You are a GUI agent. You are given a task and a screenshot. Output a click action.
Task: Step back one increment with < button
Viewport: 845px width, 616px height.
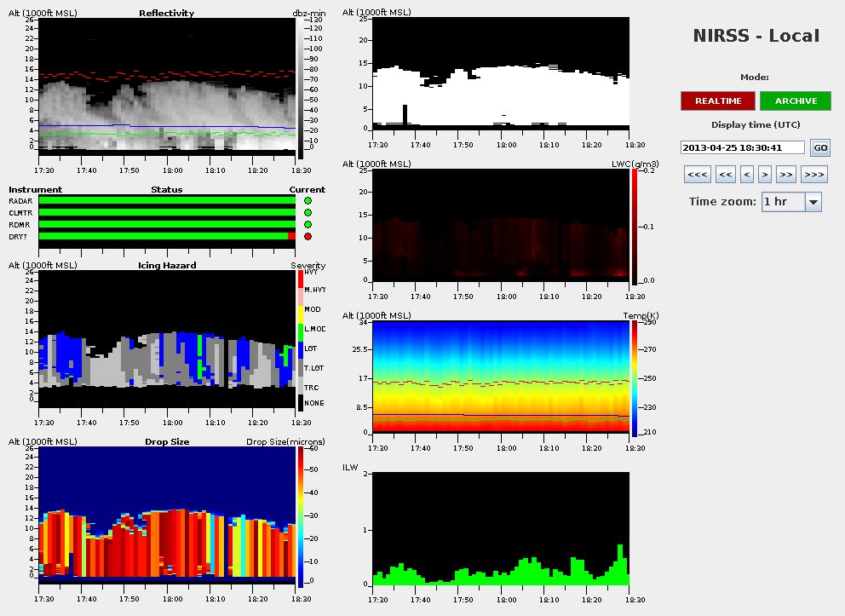coord(747,175)
